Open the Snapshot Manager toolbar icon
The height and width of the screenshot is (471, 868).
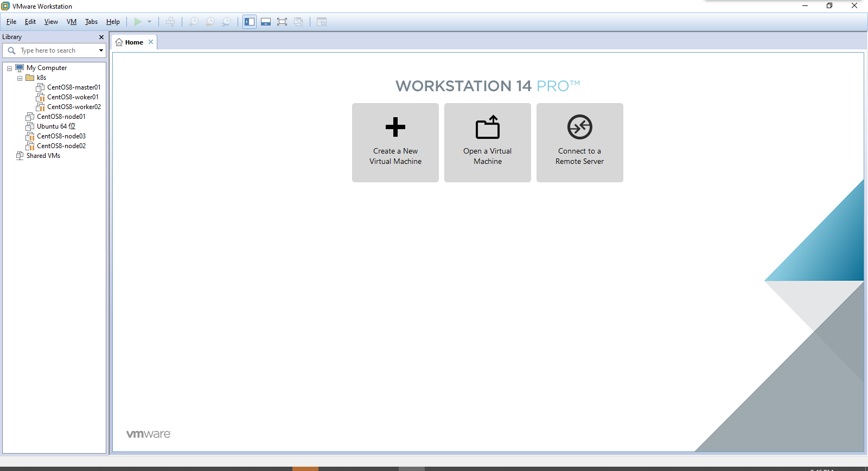click(226, 22)
